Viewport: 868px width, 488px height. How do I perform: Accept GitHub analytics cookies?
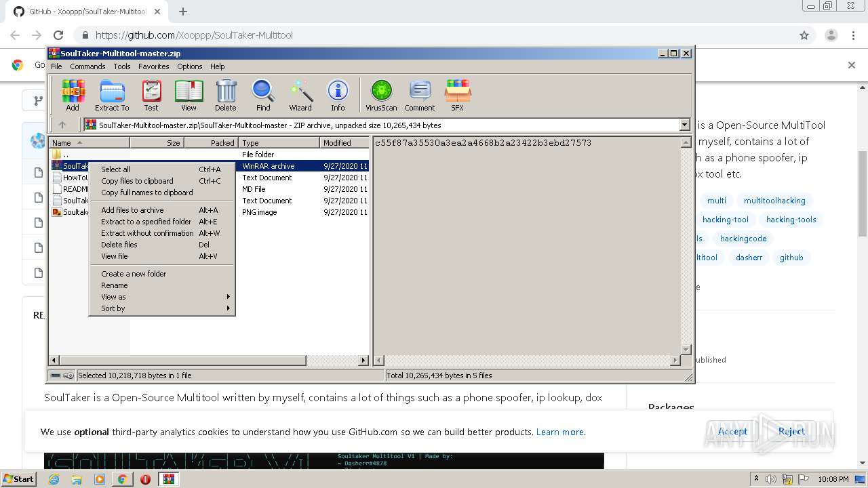732,431
